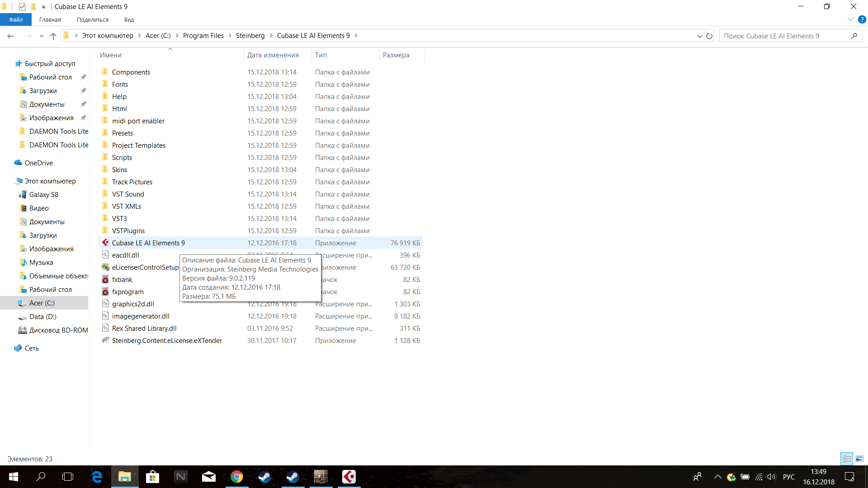Click the eLicenserControlSetup file icon
This screenshot has height=488, width=868.
click(x=105, y=267)
